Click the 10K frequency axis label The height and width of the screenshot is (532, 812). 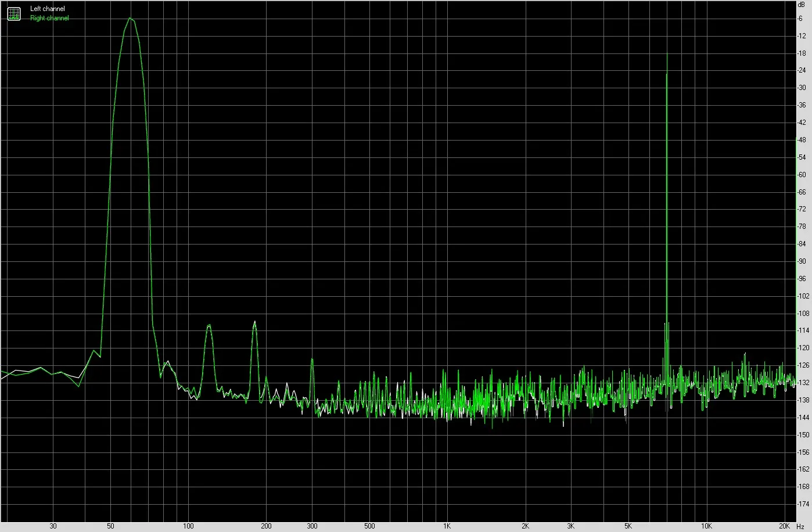tap(706, 526)
